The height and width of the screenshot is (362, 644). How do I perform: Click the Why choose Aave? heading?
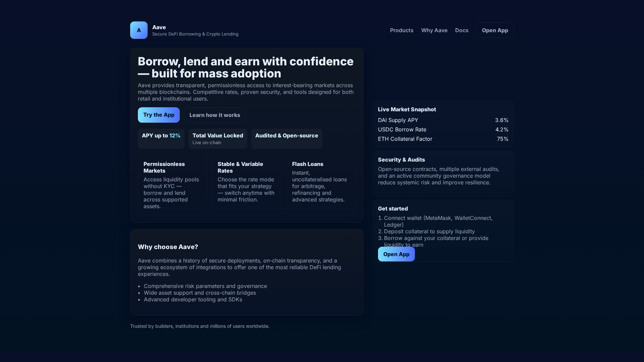click(x=168, y=247)
